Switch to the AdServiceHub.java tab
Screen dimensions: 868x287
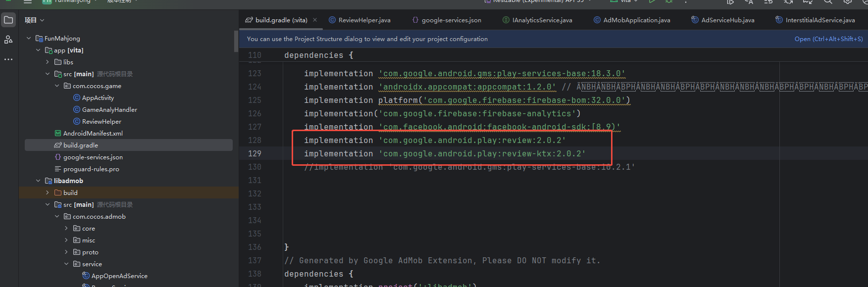coord(723,20)
